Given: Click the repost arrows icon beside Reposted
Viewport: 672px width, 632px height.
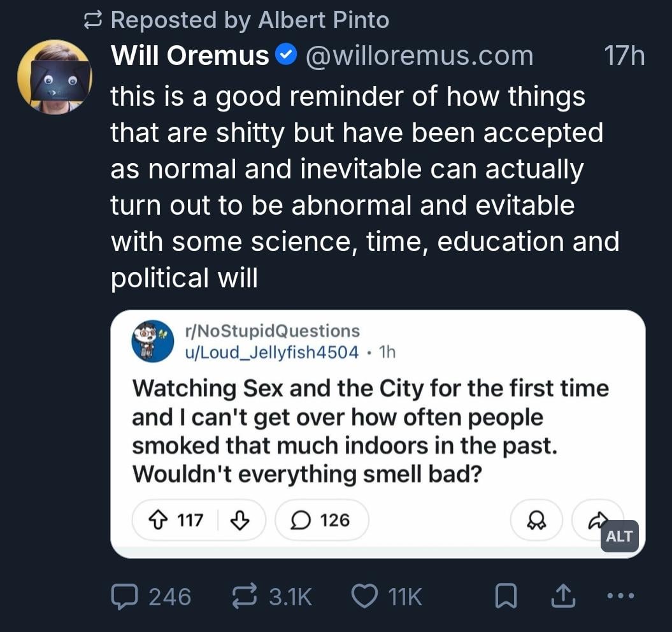Looking at the screenshot, I should tap(94, 20).
